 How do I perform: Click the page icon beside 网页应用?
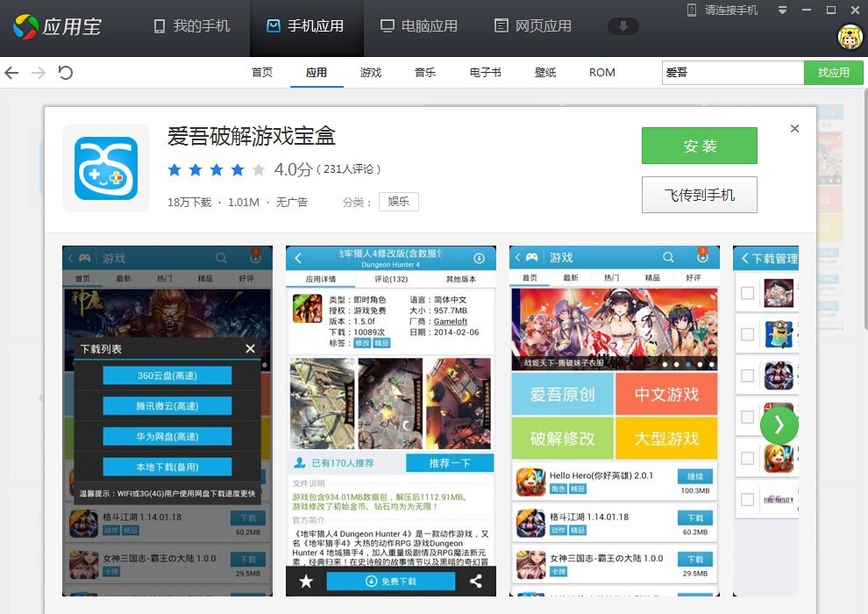click(501, 26)
